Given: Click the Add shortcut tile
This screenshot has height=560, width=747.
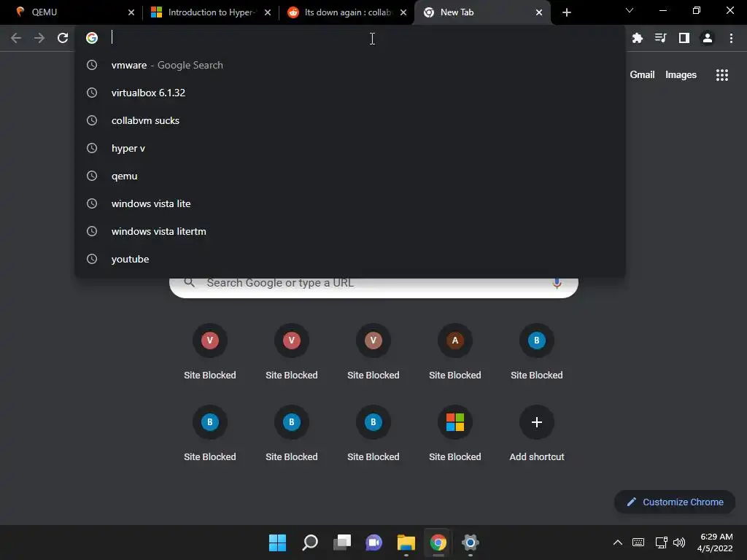Looking at the screenshot, I should point(536,432).
